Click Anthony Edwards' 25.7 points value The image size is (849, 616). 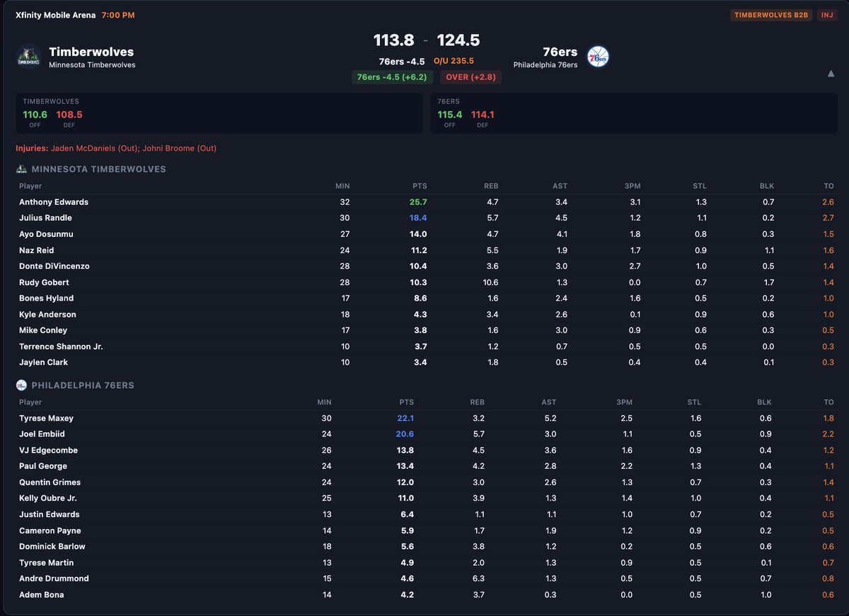tap(419, 202)
